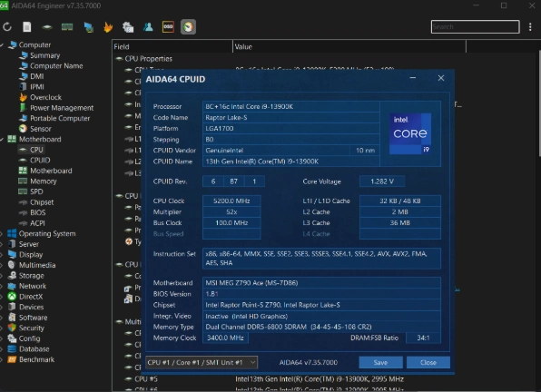Open the SPD tree item
Screen dimensions: 541x392
(36, 191)
